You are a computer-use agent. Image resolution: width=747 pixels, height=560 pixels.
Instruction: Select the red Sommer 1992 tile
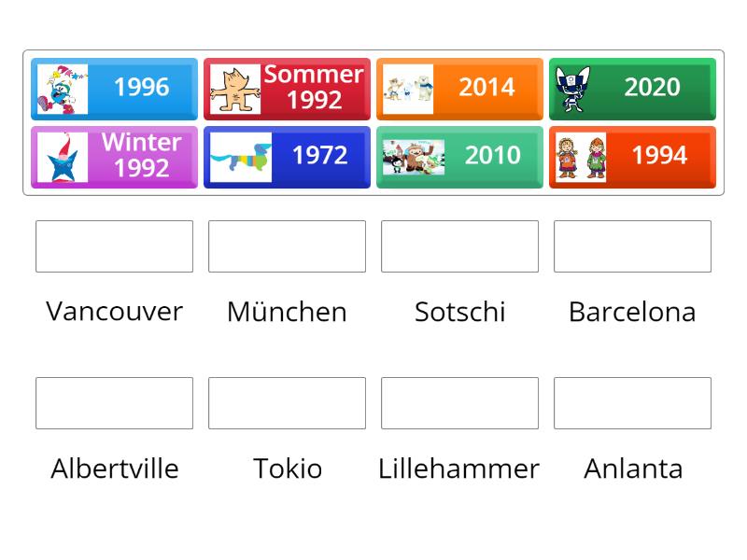(314, 88)
